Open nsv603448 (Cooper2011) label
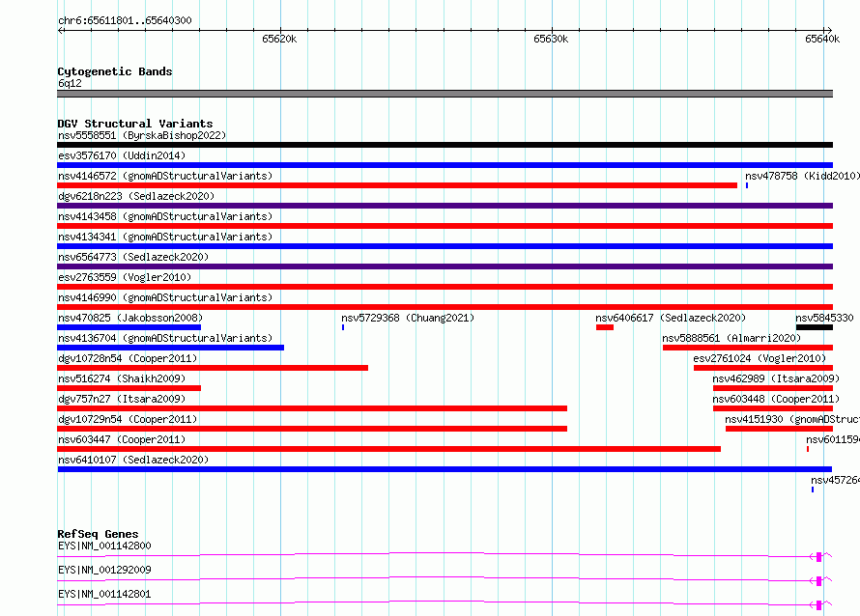Image resolution: width=860 pixels, height=616 pixels. [776, 399]
